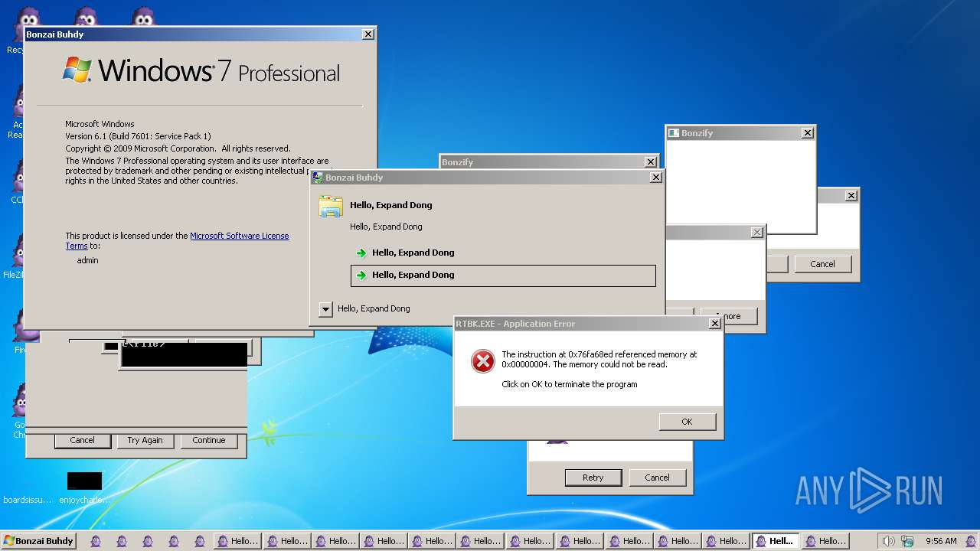Image resolution: width=980 pixels, height=551 pixels.
Task: Select the enjoycharle... desktop file
Action: pos(84,488)
